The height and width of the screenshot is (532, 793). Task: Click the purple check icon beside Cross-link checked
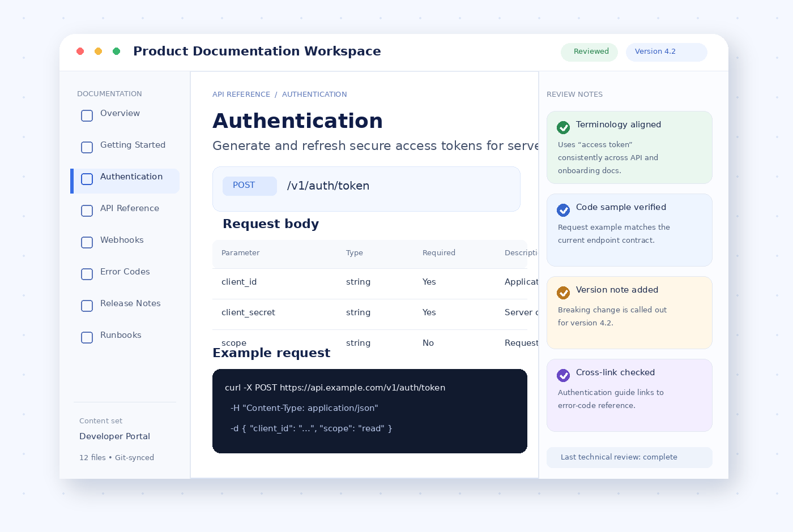click(x=563, y=375)
